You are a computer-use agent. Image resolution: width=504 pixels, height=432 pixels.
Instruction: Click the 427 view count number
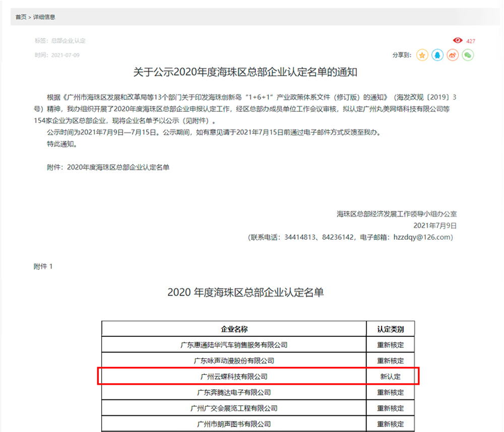coord(471,41)
